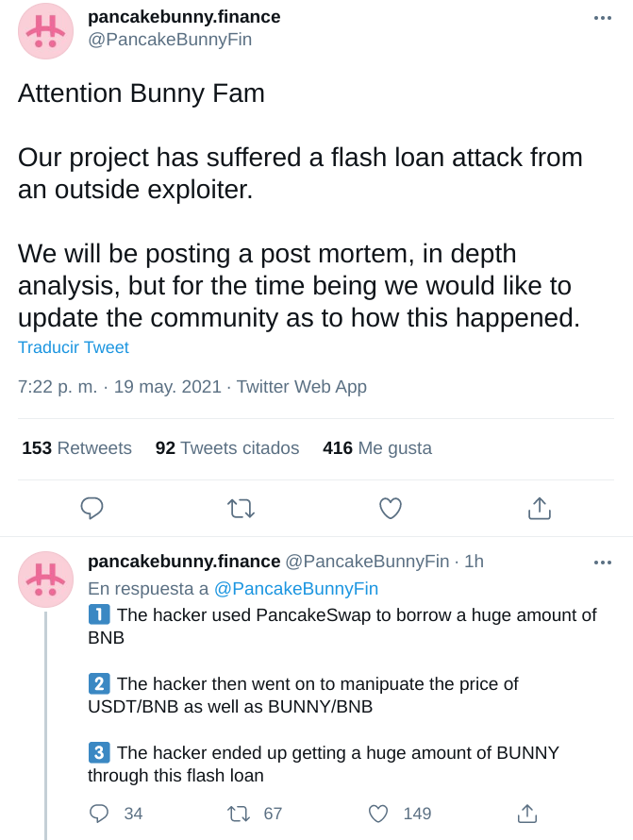Open more options on the main tweet
Viewport: 633px width, 840px height.
click(x=603, y=18)
